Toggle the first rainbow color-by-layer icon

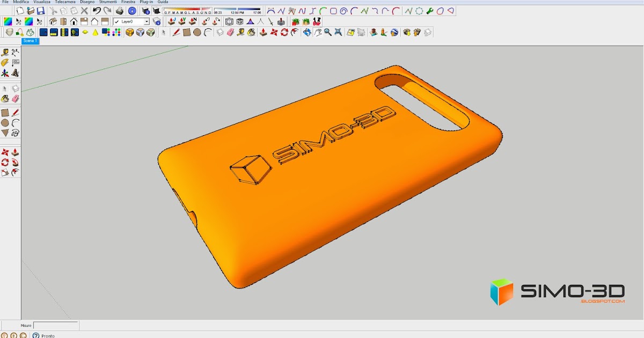click(8, 21)
